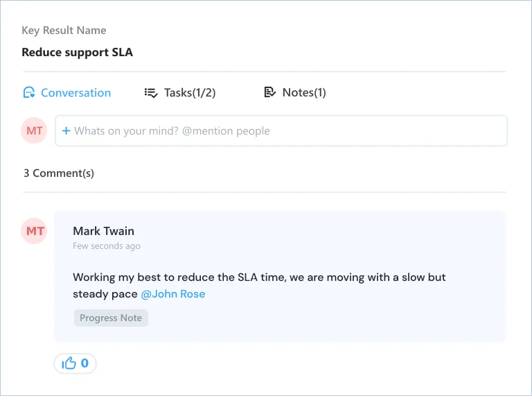Open the Tasks(1/2) tab

click(180, 93)
